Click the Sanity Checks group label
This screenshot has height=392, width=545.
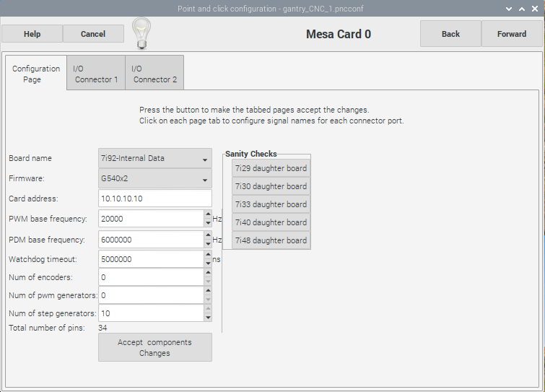pyautogui.click(x=251, y=154)
